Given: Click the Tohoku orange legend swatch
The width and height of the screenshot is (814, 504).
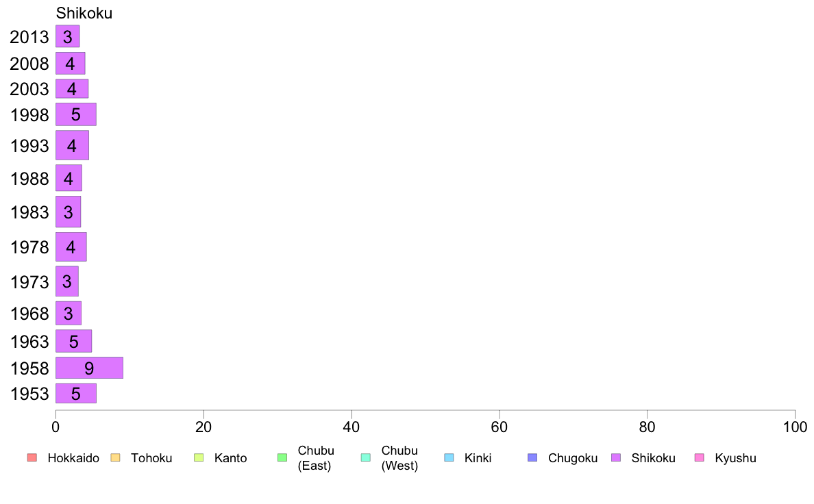Looking at the screenshot, I should click(x=115, y=458).
